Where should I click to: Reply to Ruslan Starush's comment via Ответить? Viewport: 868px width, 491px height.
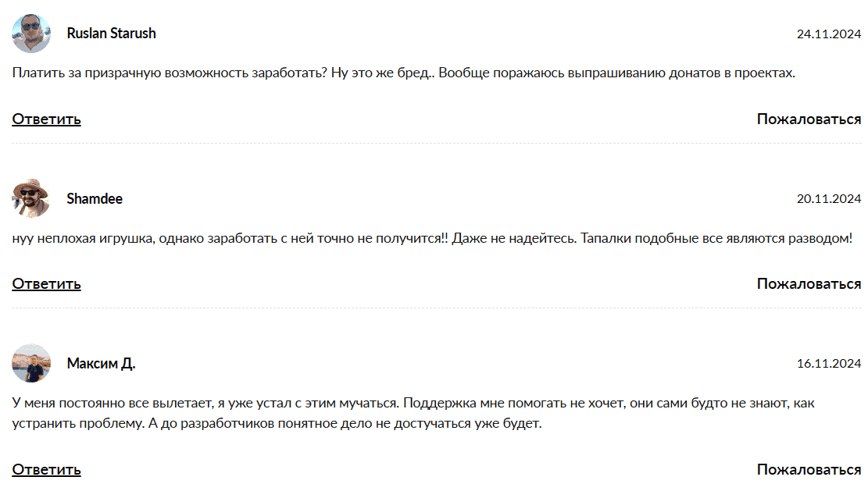[46, 119]
